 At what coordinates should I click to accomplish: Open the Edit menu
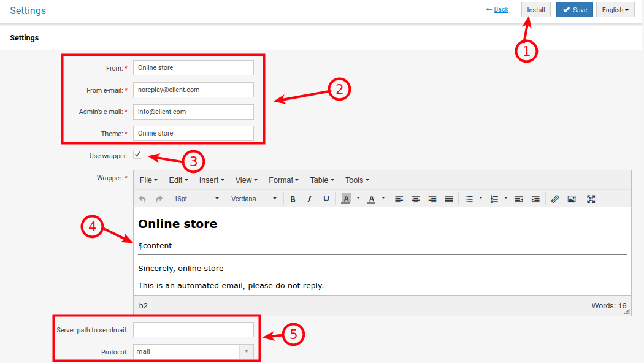click(178, 180)
